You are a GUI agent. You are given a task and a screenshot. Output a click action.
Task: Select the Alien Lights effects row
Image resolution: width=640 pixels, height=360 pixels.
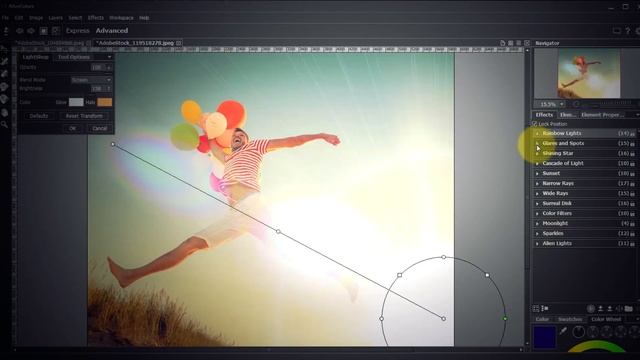[585, 243]
